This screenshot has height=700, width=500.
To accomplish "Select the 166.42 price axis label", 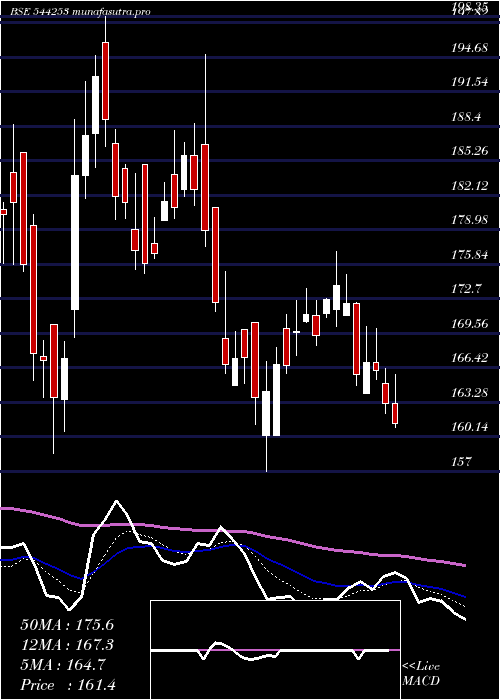I will coord(470,358).
